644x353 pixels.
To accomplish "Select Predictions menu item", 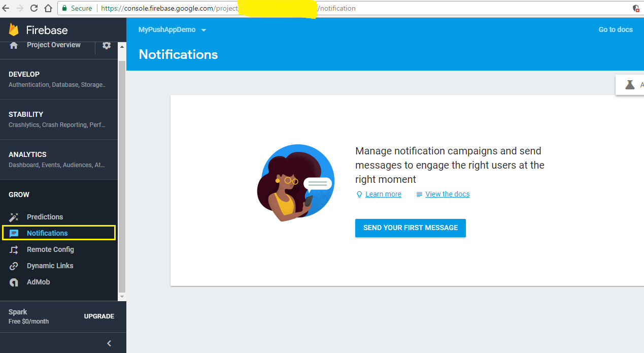I will tap(59, 217).
